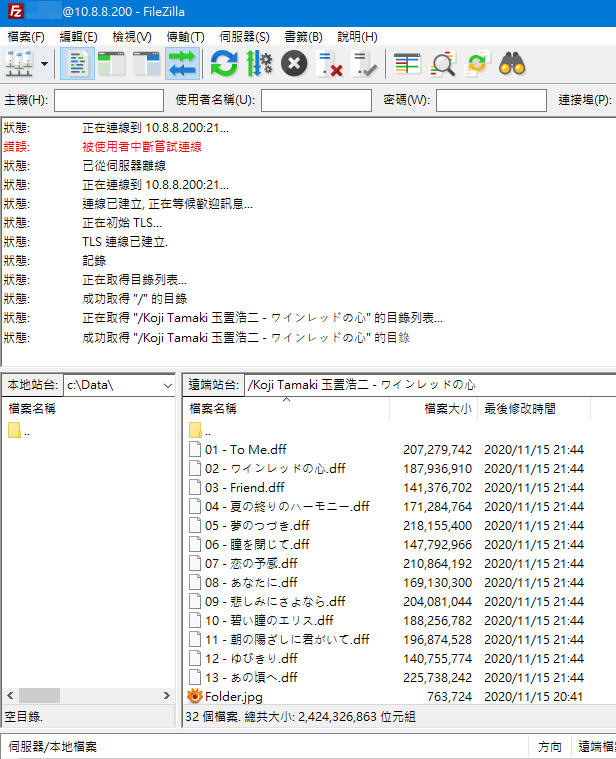This screenshot has height=759, width=616.
Task: Select file 01 - To Me.dff
Action: click(x=245, y=450)
